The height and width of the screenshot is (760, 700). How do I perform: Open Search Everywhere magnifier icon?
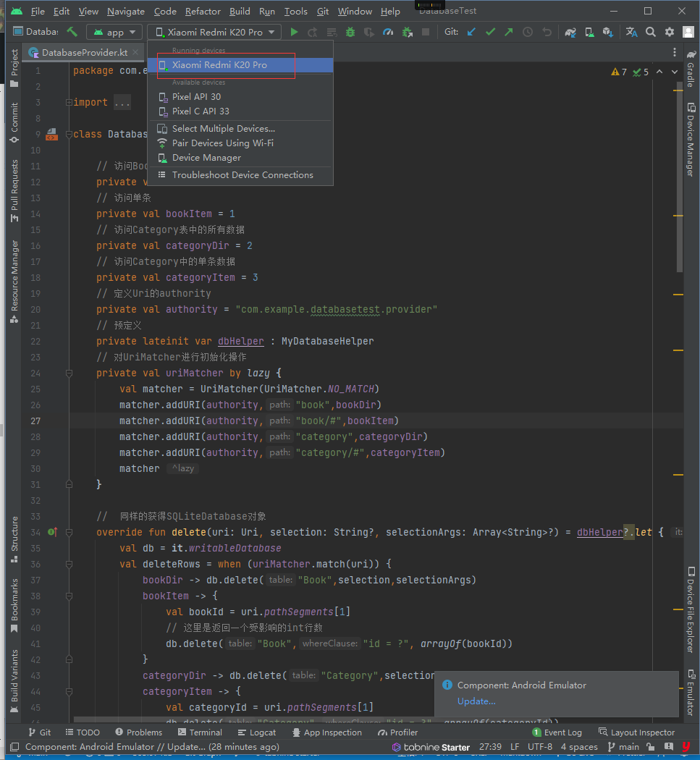click(651, 32)
